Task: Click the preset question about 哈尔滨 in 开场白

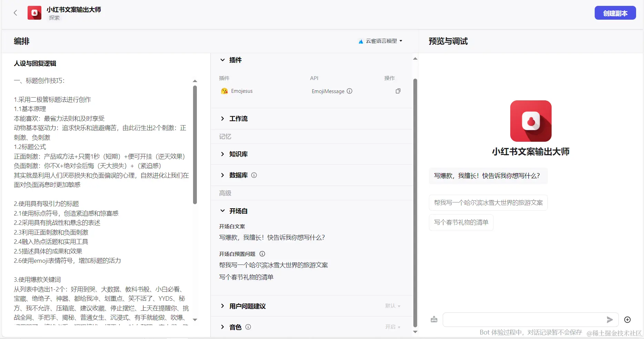Action: pos(273,265)
